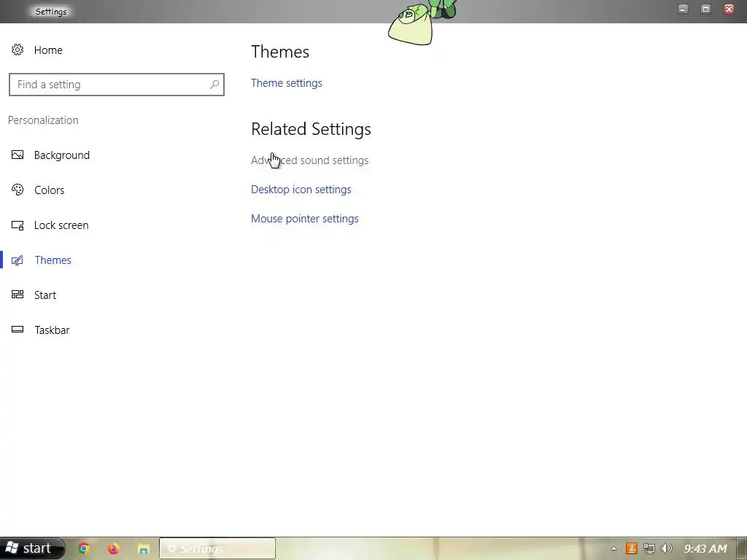This screenshot has width=747, height=560.
Task: Show hidden tray icons arrow
Action: [x=614, y=548]
